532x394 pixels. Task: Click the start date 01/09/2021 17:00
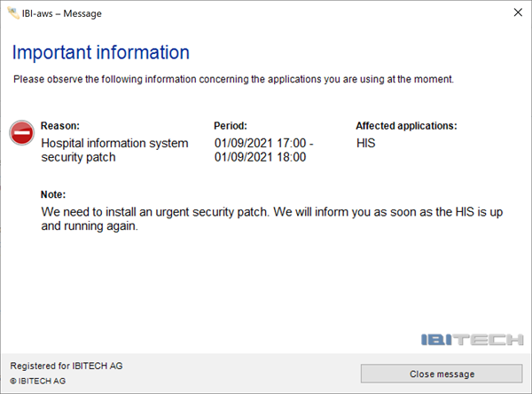(260, 143)
